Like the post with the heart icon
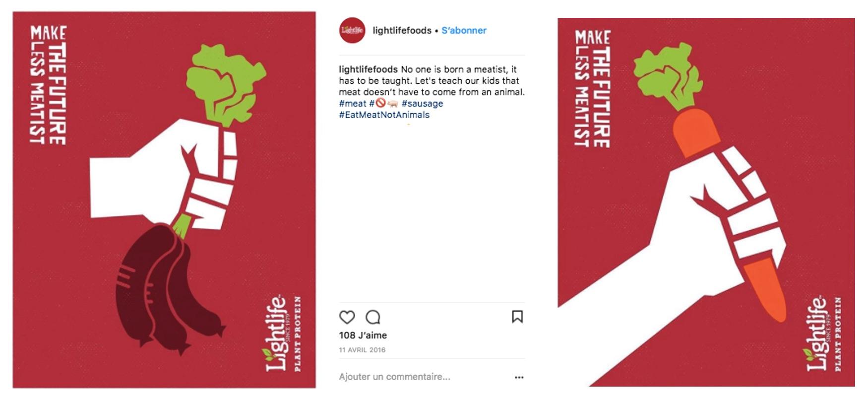Screen dimensions: 868x401 click(x=347, y=317)
